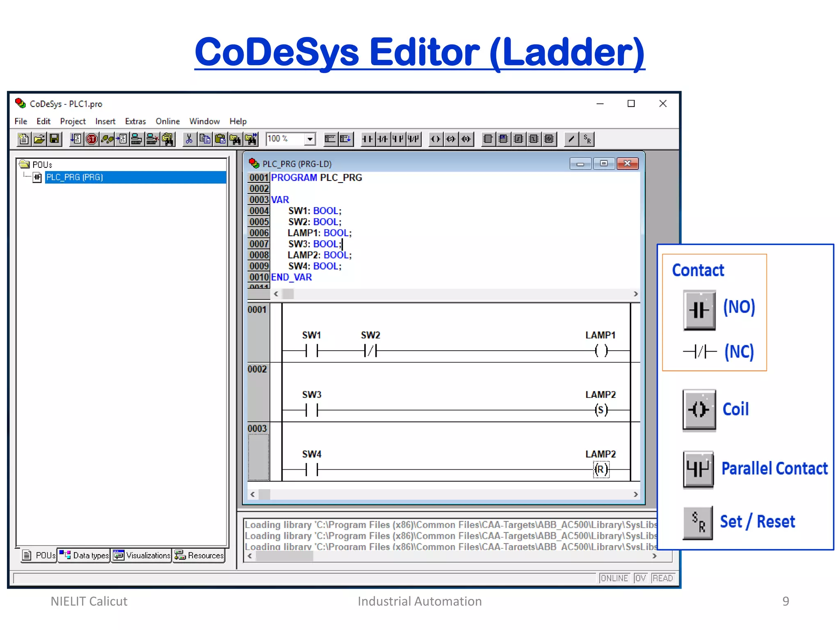840x630 pixels.
Task: Click the Negate slash toolbar icon
Action: [x=571, y=139]
